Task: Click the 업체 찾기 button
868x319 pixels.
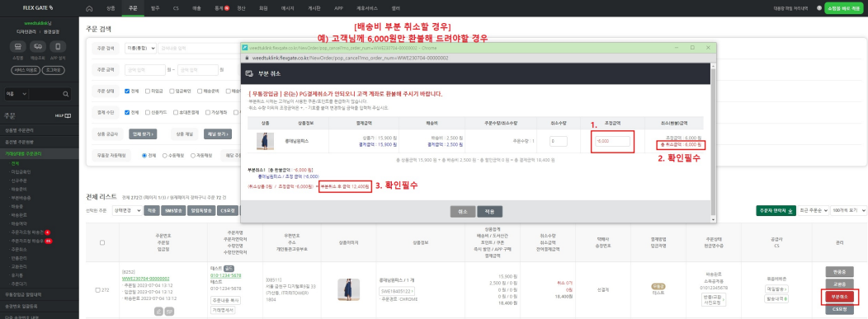Action: pos(142,134)
